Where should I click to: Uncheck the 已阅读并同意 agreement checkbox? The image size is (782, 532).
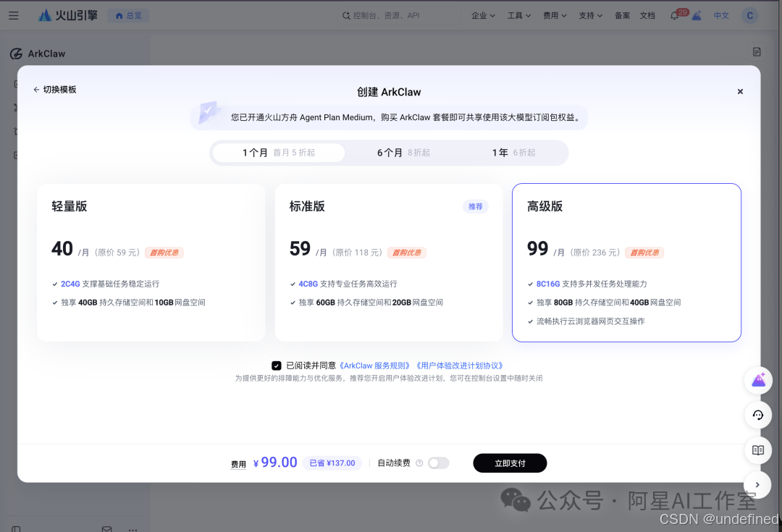coord(277,366)
